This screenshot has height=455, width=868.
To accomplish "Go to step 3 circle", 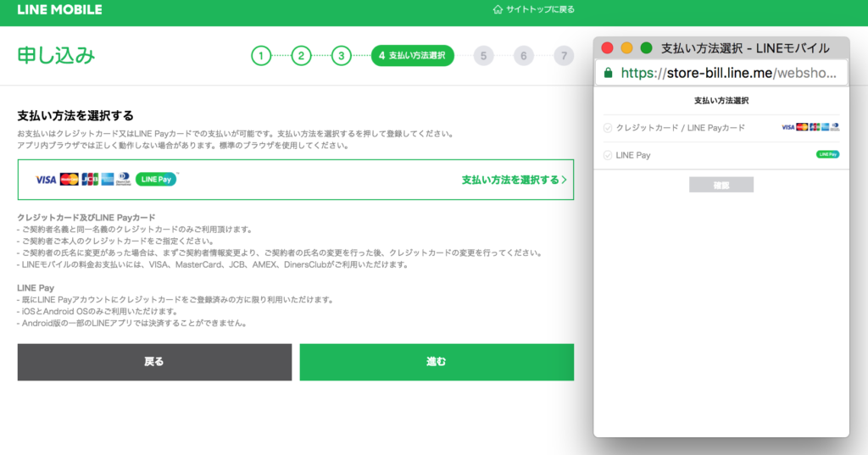I will tap(341, 55).
